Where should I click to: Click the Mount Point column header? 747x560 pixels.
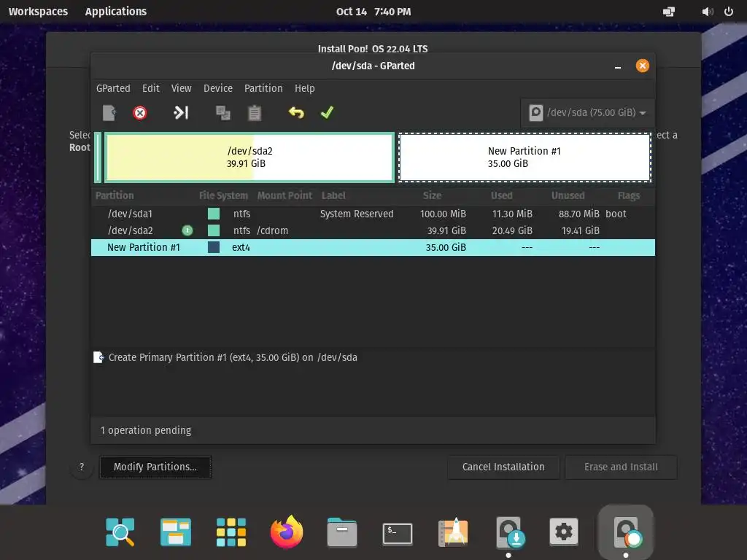point(285,195)
